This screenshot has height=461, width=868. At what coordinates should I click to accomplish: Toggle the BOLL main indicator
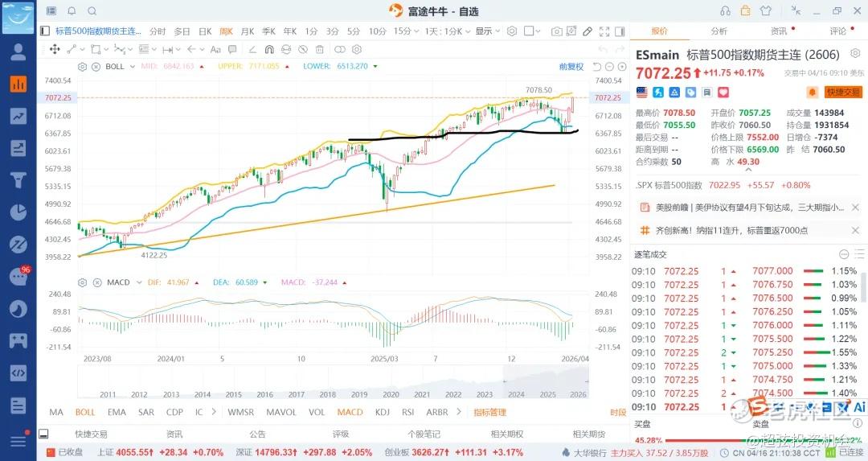click(x=85, y=412)
